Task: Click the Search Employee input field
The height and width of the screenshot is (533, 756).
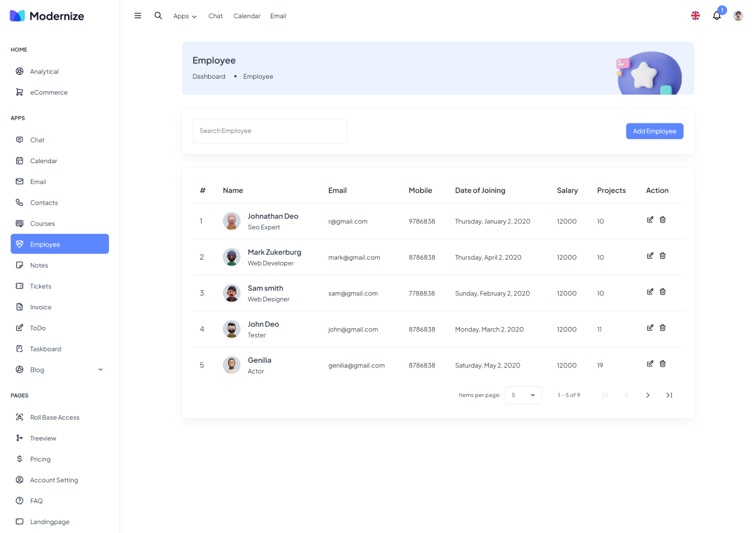Action: (270, 131)
